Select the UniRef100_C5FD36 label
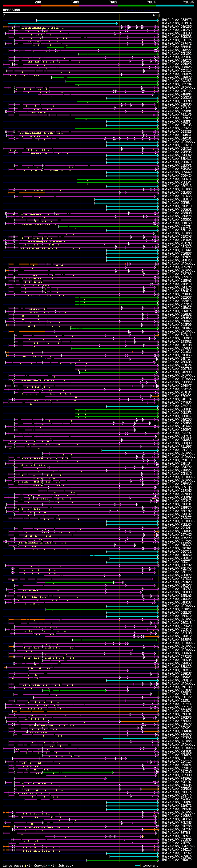Viewport: 197px width, 868px height. click(x=176, y=789)
